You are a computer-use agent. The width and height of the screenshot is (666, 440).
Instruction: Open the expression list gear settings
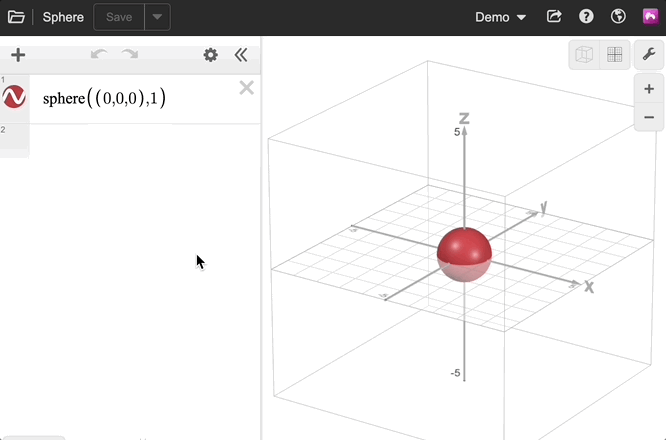click(210, 55)
